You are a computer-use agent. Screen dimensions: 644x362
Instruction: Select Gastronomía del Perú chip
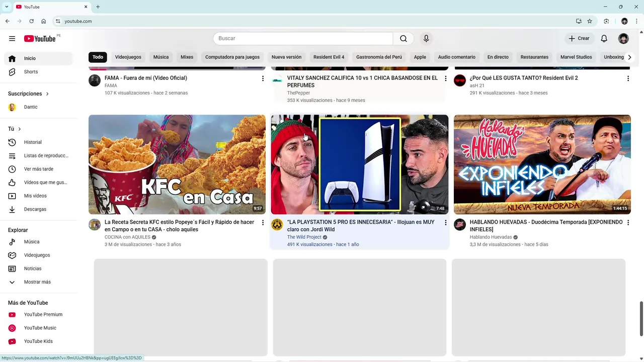pyautogui.click(x=379, y=57)
